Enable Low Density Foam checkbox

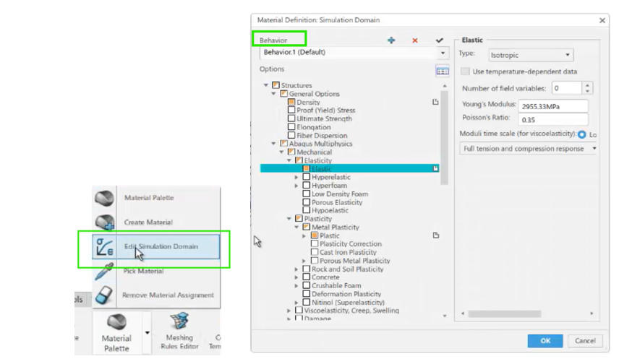click(307, 194)
